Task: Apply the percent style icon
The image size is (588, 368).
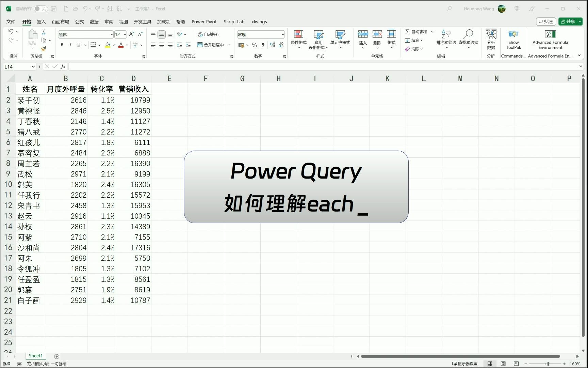Action: (254, 45)
